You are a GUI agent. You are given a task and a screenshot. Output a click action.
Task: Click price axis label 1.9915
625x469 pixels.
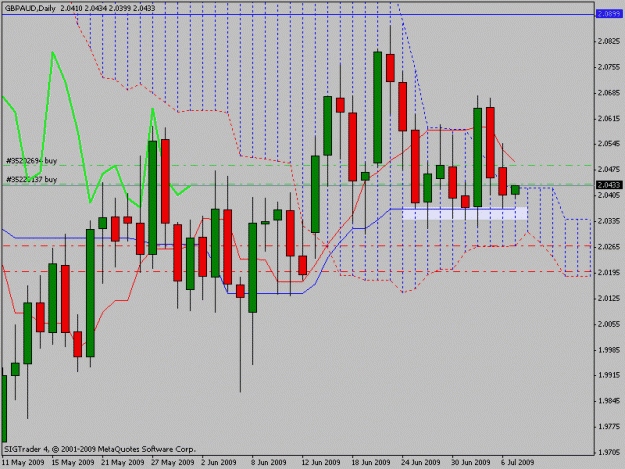click(x=609, y=375)
